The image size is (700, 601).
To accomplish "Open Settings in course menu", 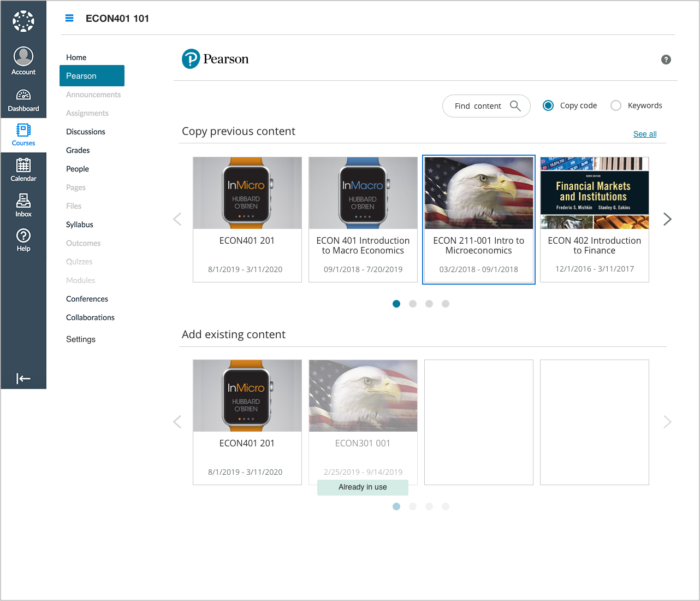I will pos(81,339).
